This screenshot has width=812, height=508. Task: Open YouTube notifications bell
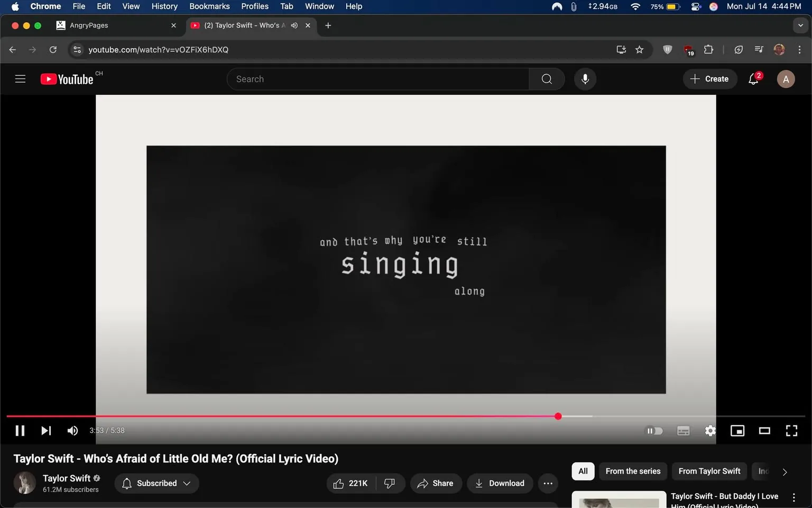tap(753, 78)
